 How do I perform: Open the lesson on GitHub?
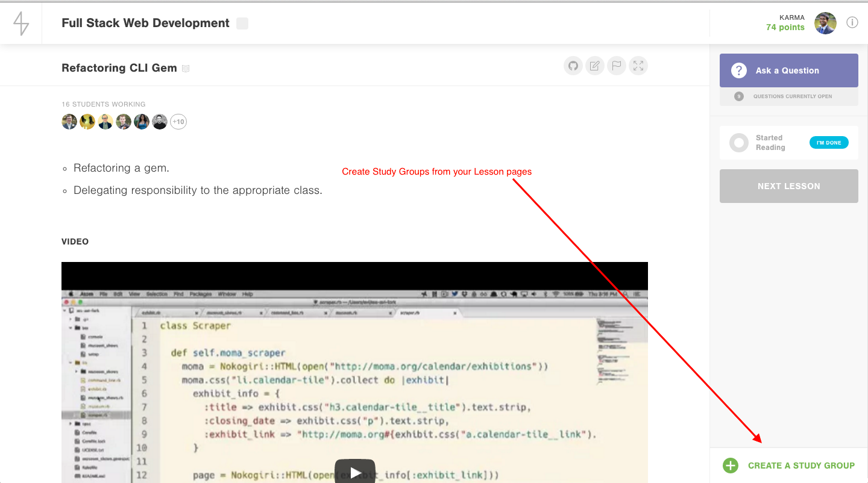point(573,66)
